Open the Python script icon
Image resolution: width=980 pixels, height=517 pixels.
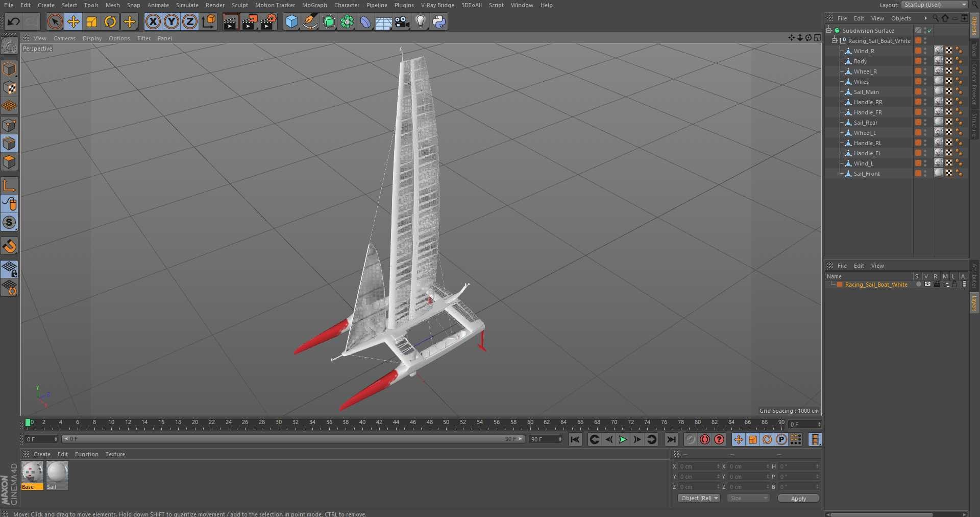[439, 21]
